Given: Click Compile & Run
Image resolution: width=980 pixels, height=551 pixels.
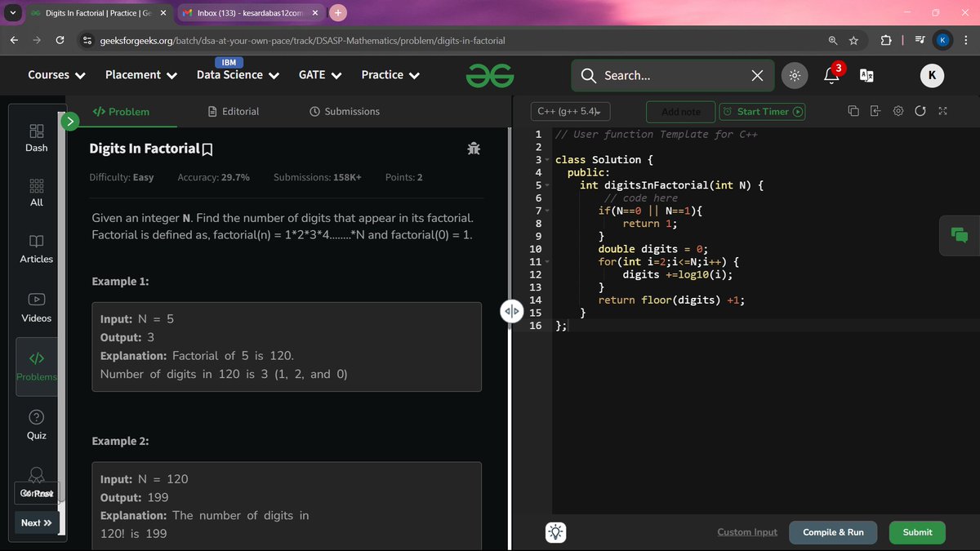Looking at the screenshot, I should point(833,532).
